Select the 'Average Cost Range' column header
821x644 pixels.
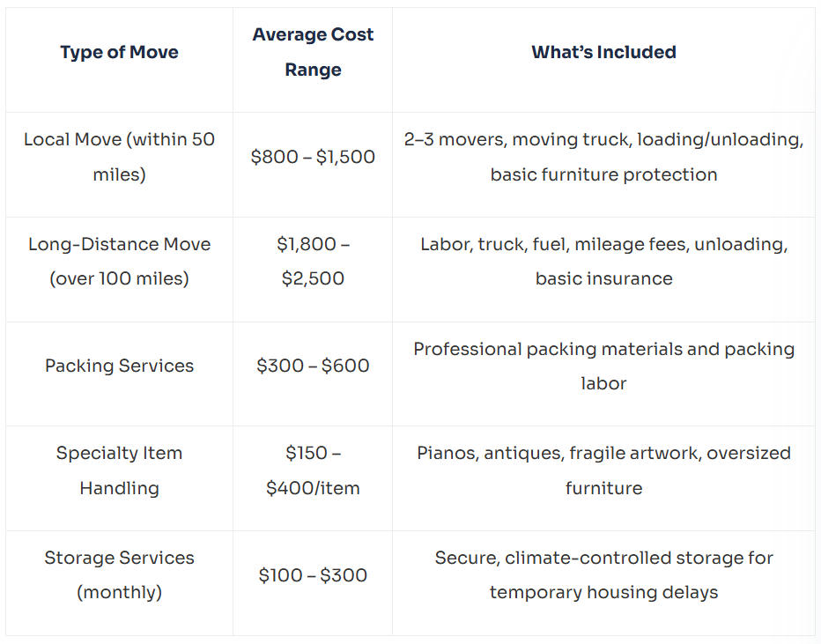(313, 60)
